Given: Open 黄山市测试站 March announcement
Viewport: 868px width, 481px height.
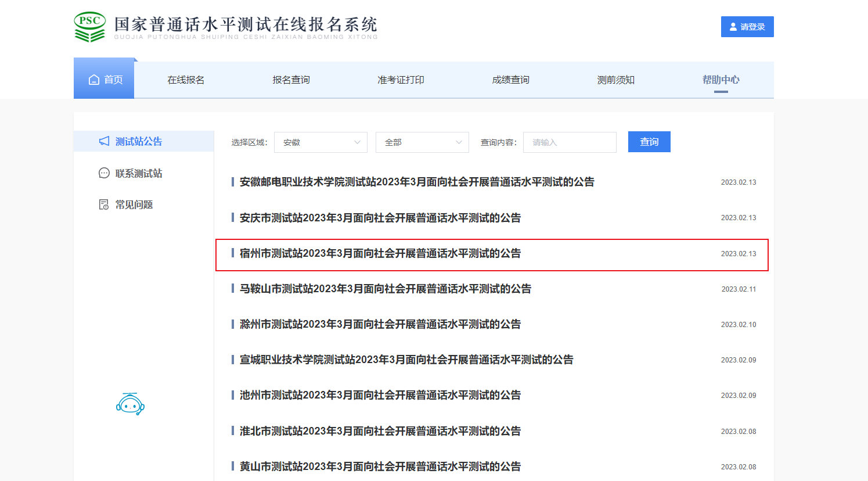Looking at the screenshot, I should pyautogui.click(x=380, y=466).
